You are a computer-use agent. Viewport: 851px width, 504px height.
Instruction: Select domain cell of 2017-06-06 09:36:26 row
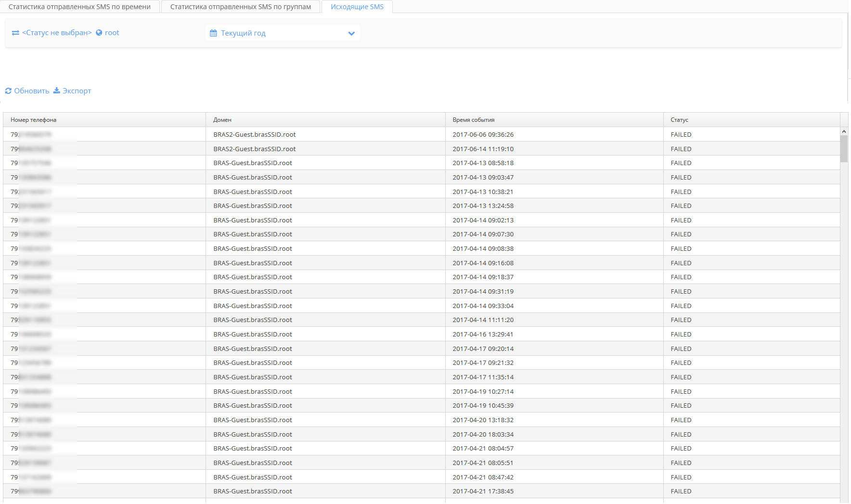point(326,134)
